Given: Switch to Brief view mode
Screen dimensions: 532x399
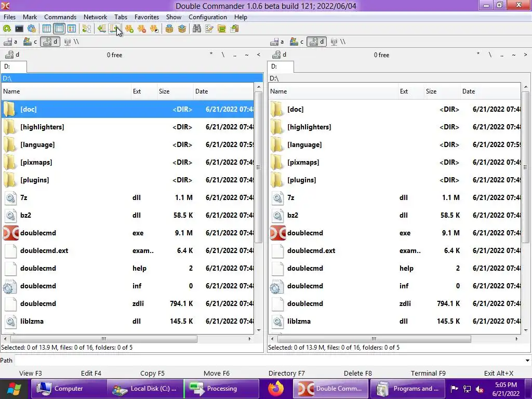Looking at the screenshot, I should 46,29.
